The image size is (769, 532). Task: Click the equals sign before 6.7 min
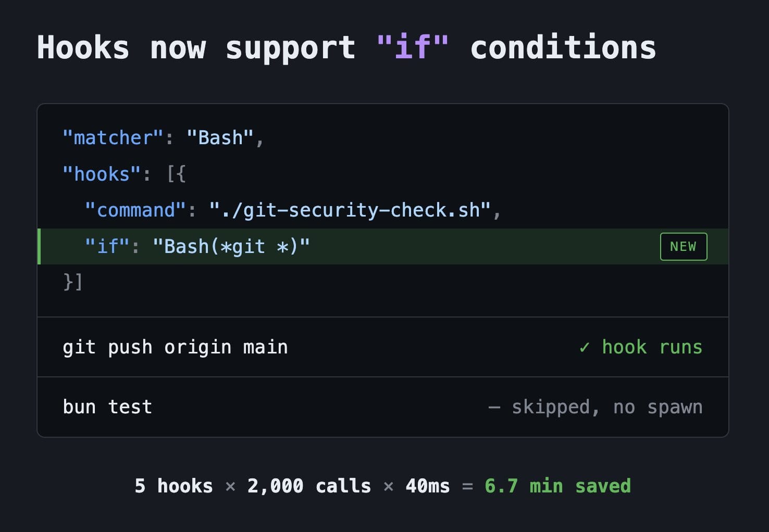tap(467, 487)
